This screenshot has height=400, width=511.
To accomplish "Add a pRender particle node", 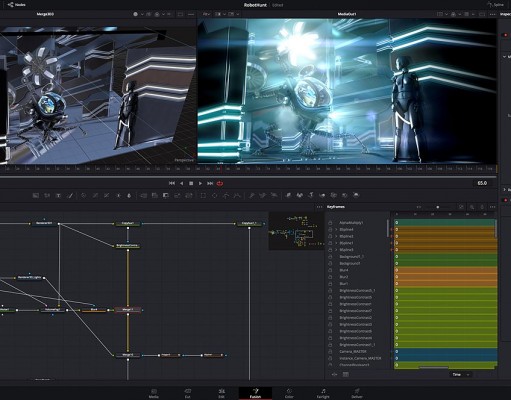I will [274, 195].
